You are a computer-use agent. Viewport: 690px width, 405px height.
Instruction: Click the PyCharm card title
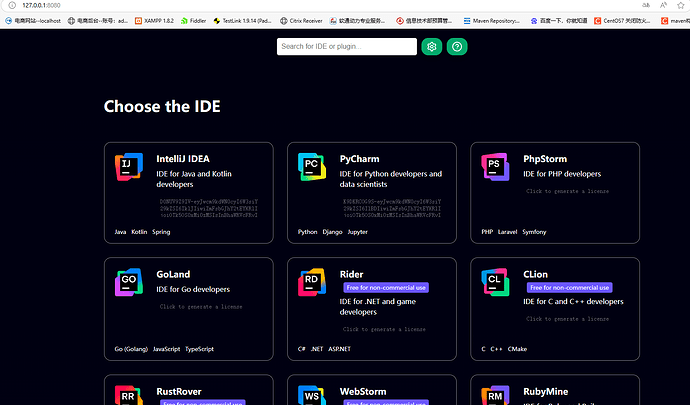point(360,159)
